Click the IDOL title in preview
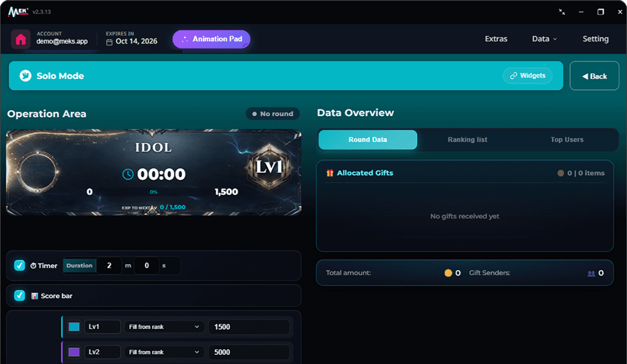This screenshot has height=364, width=627. [x=154, y=148]
